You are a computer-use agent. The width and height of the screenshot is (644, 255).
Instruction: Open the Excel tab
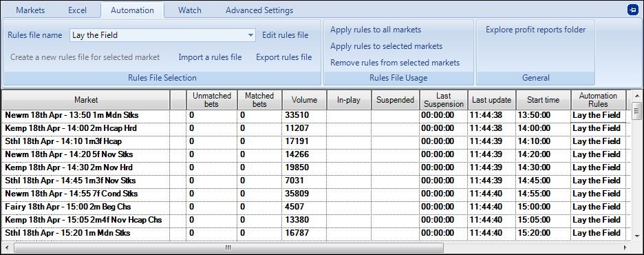pyautogui.click(x=77, y=10)
